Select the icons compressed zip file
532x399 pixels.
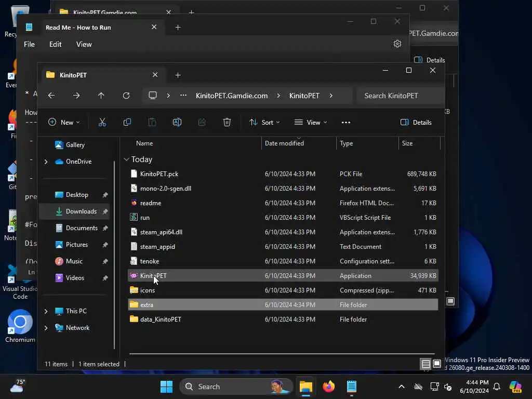(x=283, y=290)
